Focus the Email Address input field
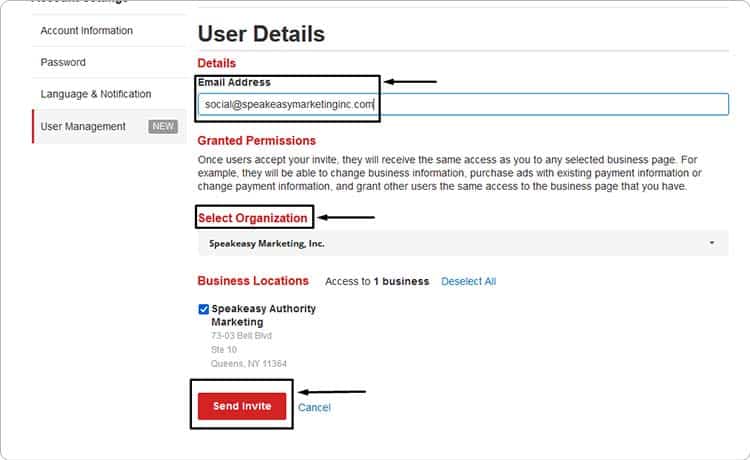750x460 pixels. pos(463,104)
